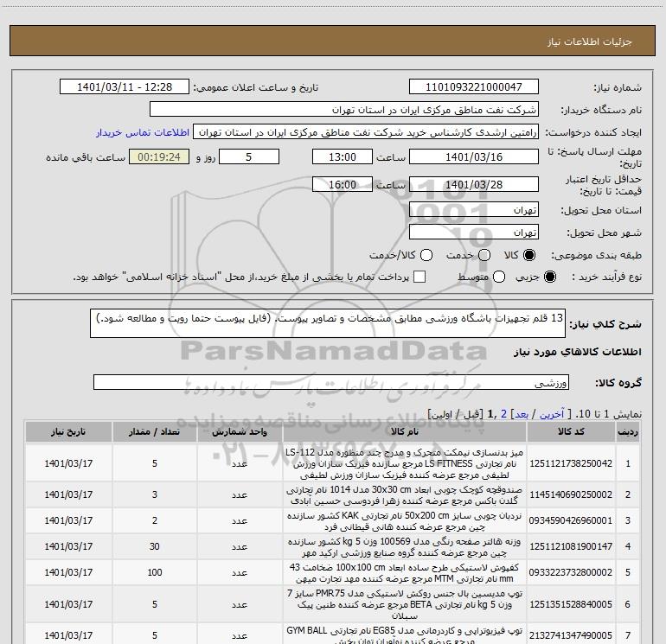Viewport: 666px width, 644px height.
Task: Click the LS FITNESS bench item name
Action: point(405,463)
